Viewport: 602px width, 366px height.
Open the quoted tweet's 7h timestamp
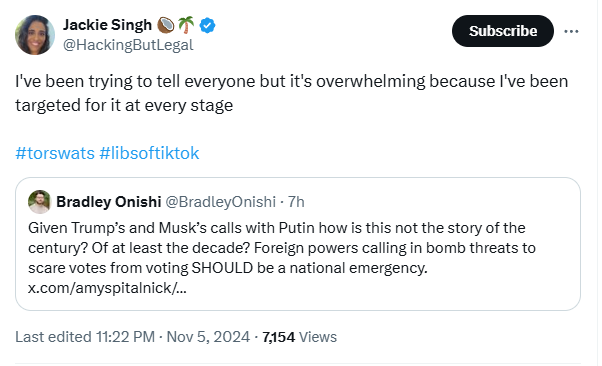pyautogui.click(x=296, y=202)
